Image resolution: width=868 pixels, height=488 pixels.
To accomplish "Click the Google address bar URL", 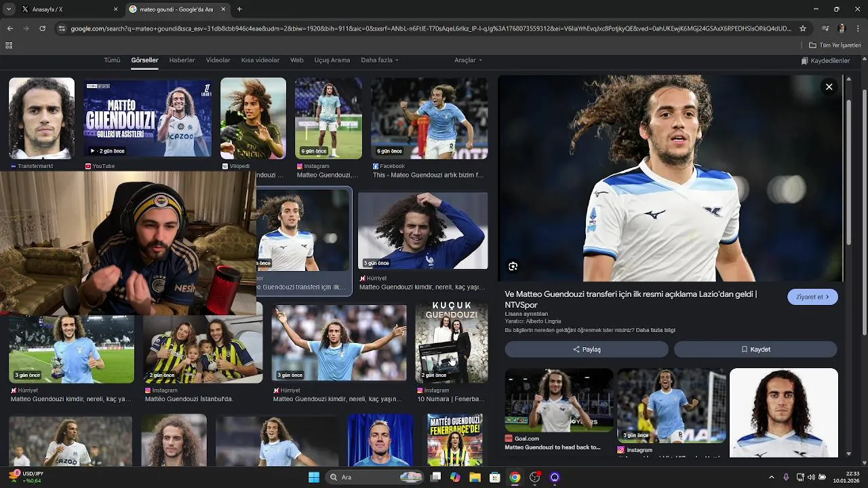I will (x=431, y=28).
